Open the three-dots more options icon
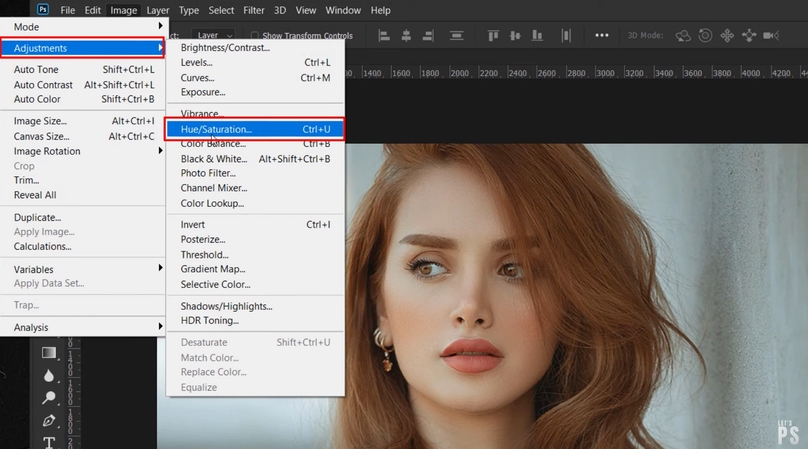 pyautogui.click(x=601, y=36)
